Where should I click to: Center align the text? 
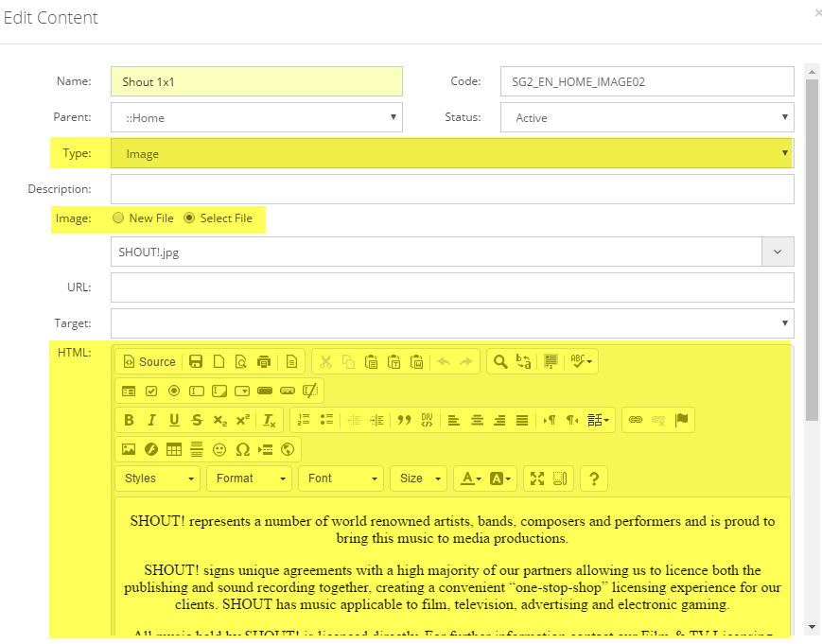pos(477,420)
